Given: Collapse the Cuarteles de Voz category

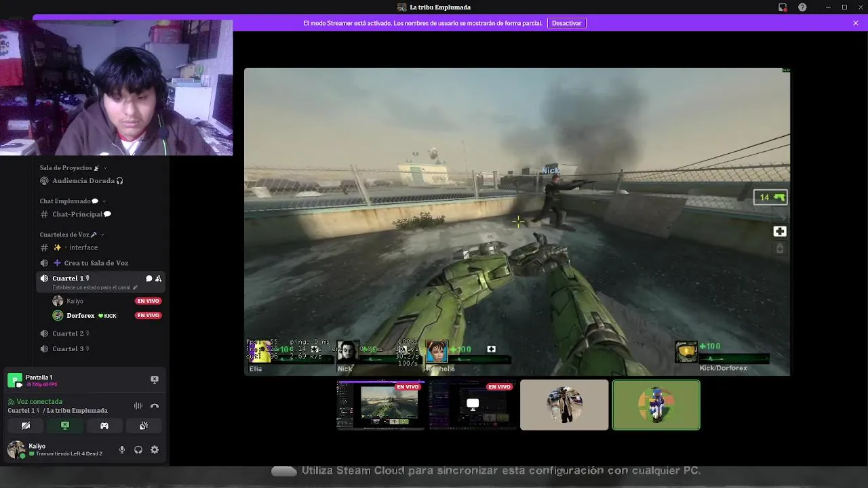Looking at the screenshot, I should point(72,235).
